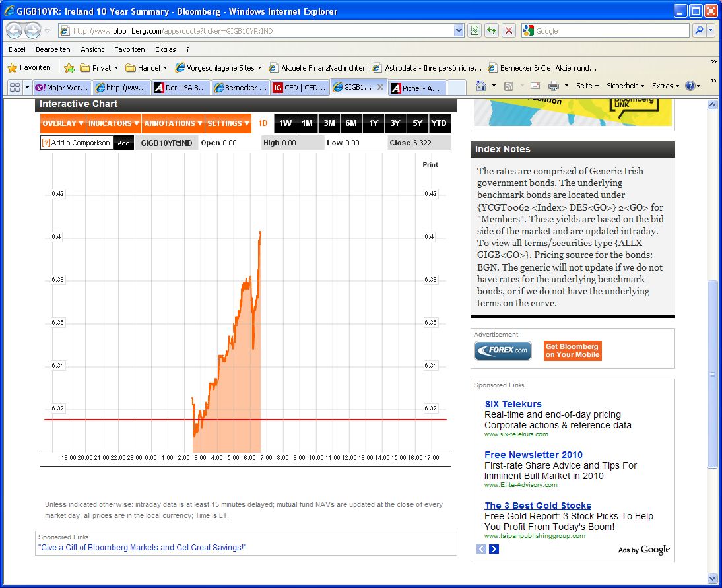Image resolution: width=722 pixels, height=588 pixels.
Task: Select the 1Y chart range
Action: (x=374, y=123)
